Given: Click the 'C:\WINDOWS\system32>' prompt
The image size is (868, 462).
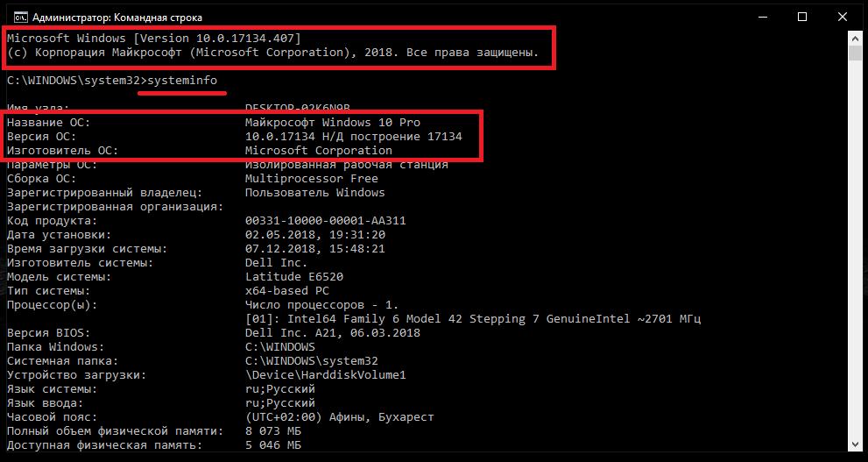Looking at the screenshot, I should coord(76,81).
